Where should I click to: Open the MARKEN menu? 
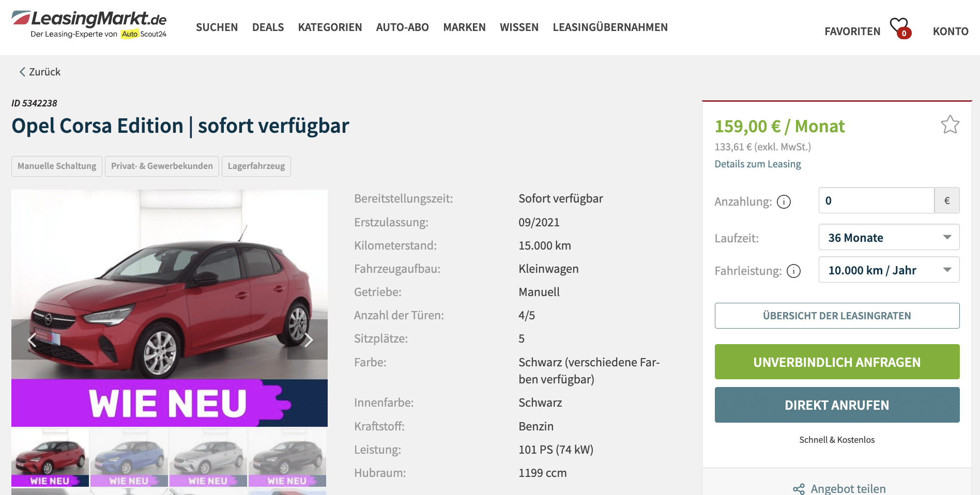464,27
